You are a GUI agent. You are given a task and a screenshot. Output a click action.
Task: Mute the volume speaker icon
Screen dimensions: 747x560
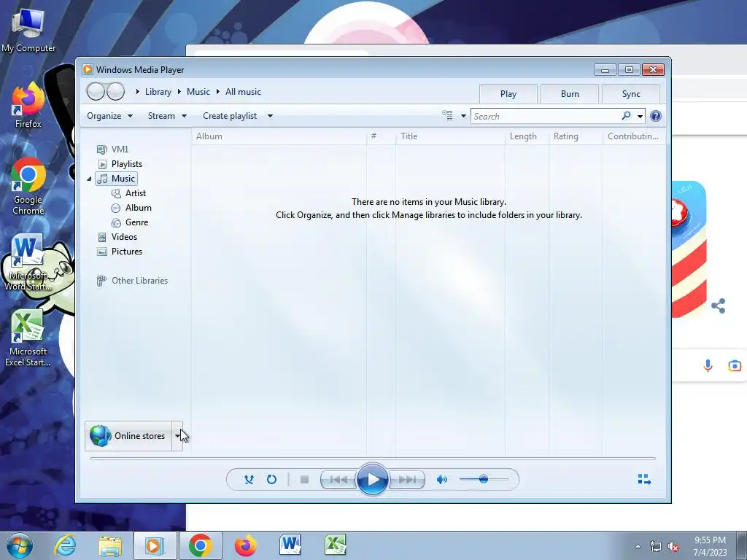[441, 480]
